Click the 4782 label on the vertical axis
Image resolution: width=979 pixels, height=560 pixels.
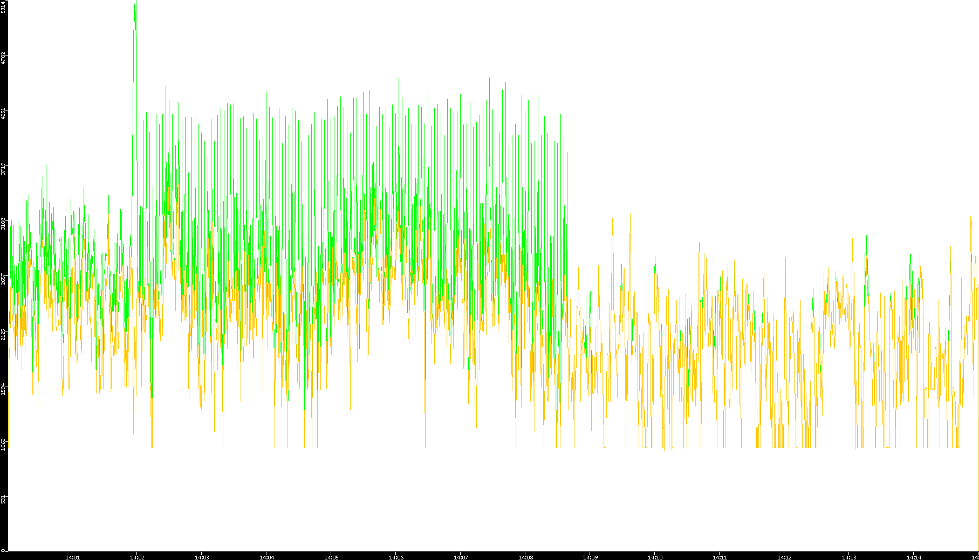(4, 58)
